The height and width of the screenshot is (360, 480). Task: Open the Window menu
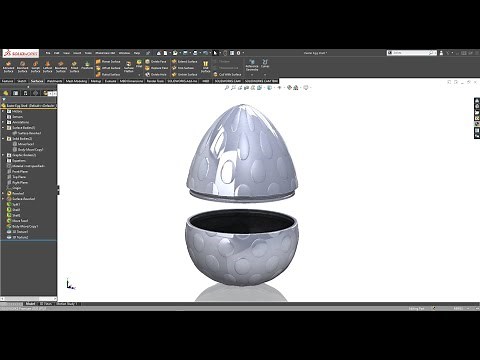[124, 53]
